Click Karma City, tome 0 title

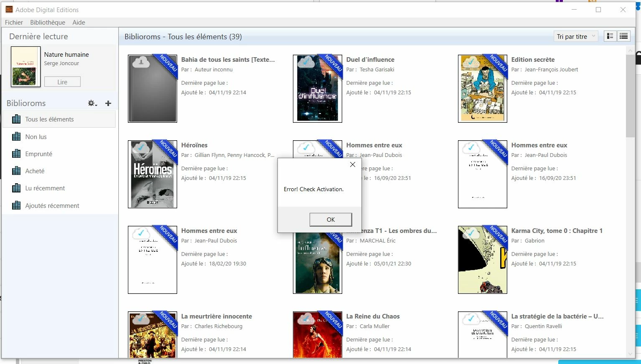click(557, 231)
